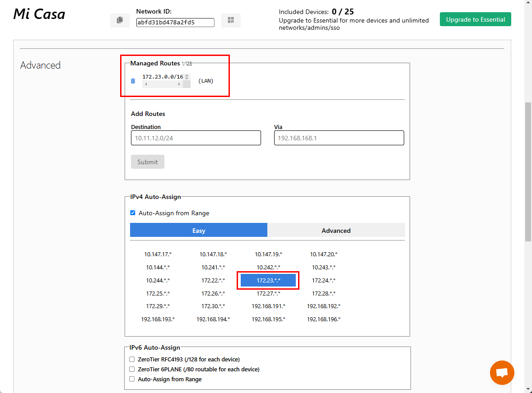Uncheck Auto-Assign from Range for IPv4

133,213
